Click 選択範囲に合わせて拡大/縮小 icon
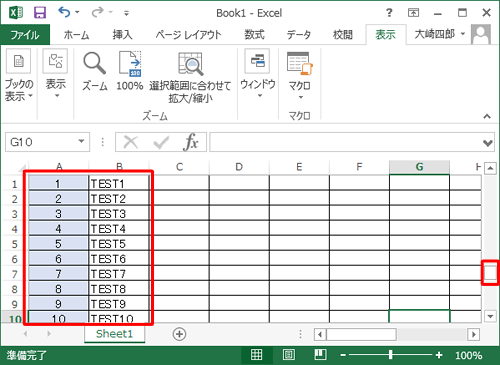This screenshot has width=500, height=365. (x=190, y=77)
